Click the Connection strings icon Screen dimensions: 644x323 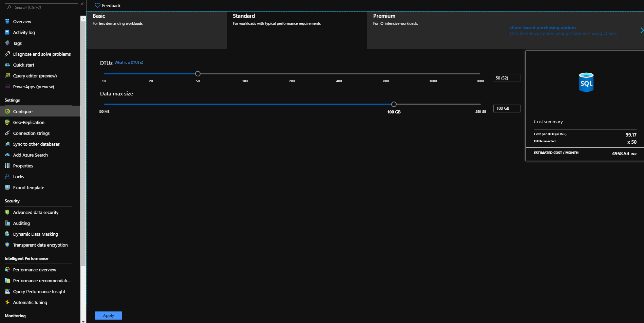[7, 133]
